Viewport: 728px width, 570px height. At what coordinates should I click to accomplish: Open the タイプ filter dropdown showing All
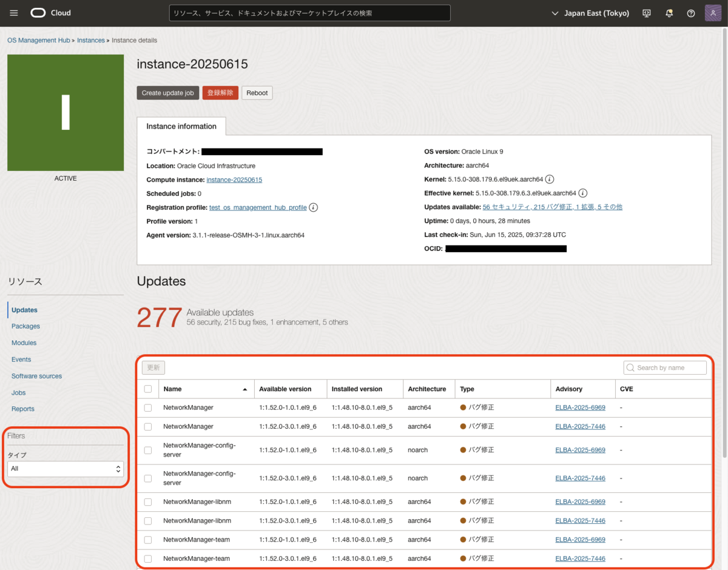coord(66,469)
